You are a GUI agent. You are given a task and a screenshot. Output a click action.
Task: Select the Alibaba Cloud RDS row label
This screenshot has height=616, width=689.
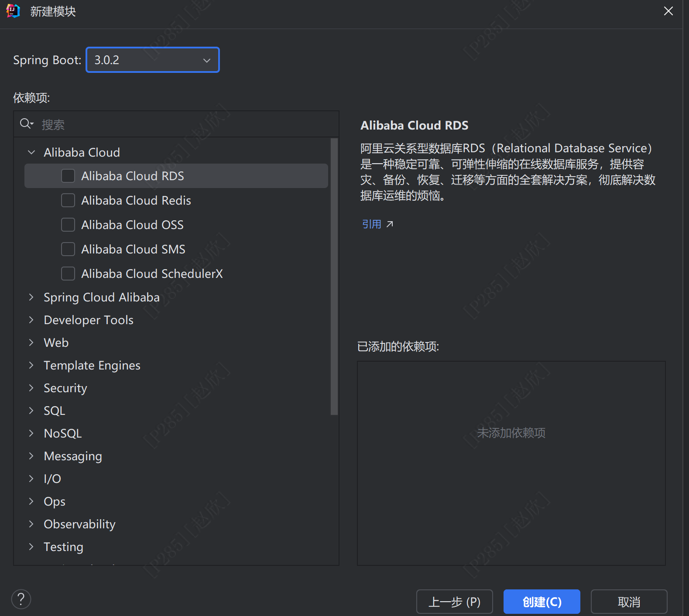[133, 176]
